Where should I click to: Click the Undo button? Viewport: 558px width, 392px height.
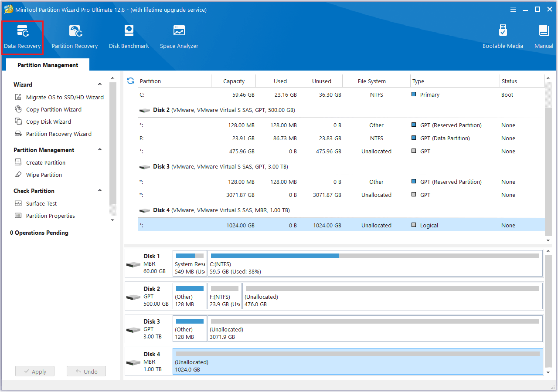click(86, 372)
